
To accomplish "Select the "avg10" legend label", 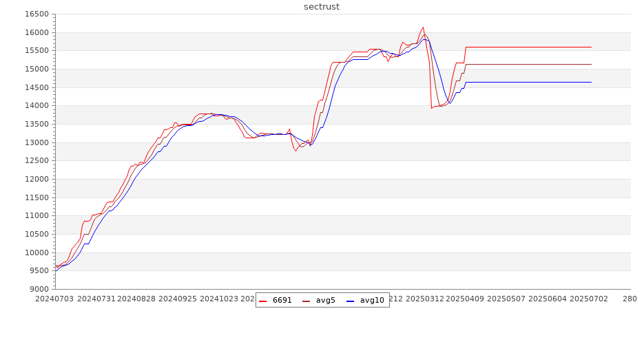I will click(372, 300).
